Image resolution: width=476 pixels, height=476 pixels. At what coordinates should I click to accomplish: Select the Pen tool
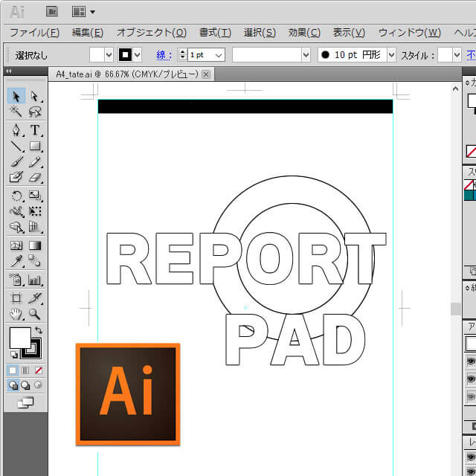(16, 130)
